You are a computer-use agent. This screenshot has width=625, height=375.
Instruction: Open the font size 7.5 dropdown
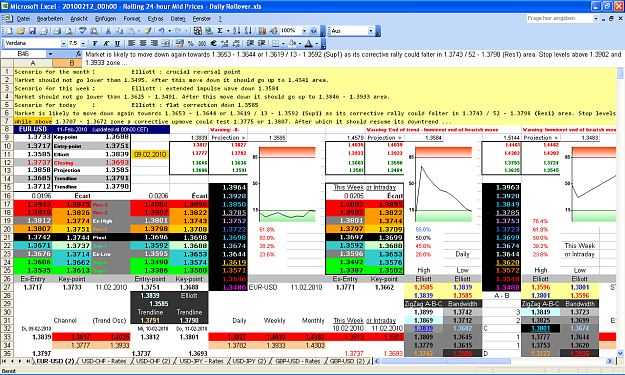click(83, 43)
